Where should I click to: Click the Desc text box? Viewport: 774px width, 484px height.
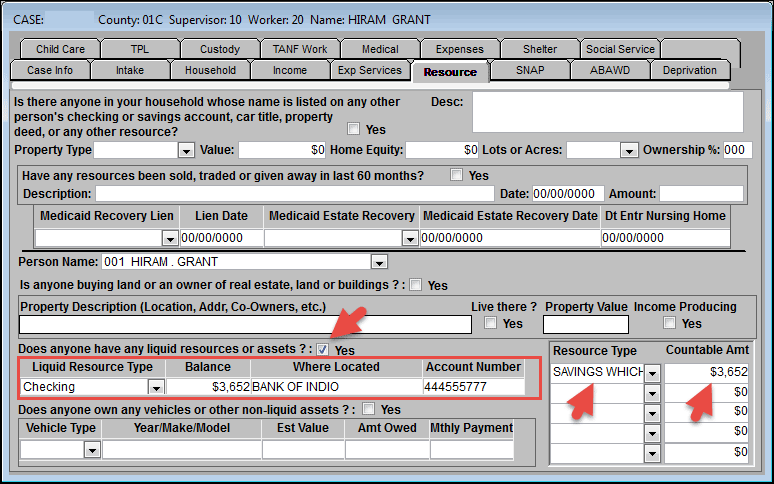608,112
